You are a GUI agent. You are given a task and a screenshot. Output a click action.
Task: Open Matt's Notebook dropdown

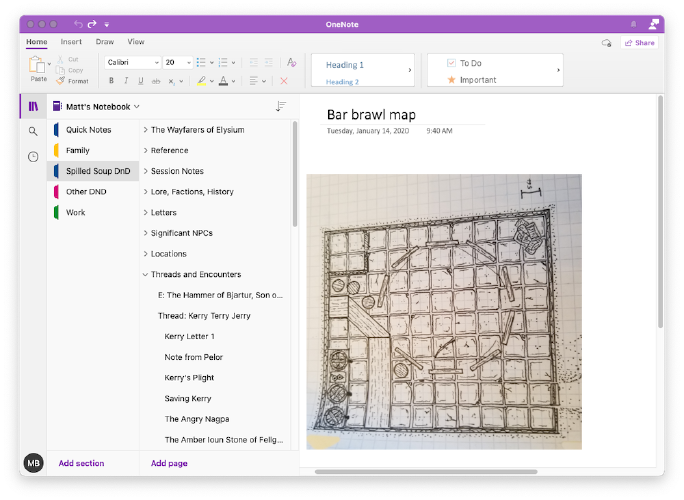click(96, 106)
